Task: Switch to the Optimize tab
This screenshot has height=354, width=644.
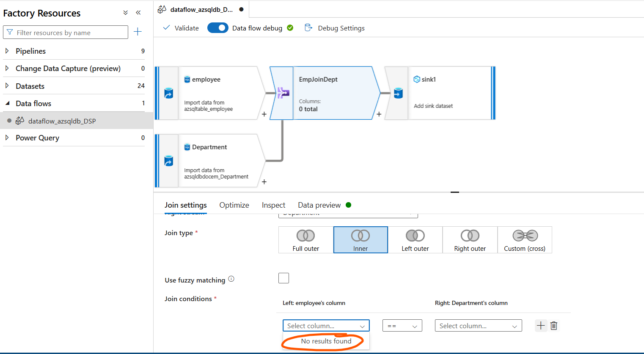Action: pos(234,205)
